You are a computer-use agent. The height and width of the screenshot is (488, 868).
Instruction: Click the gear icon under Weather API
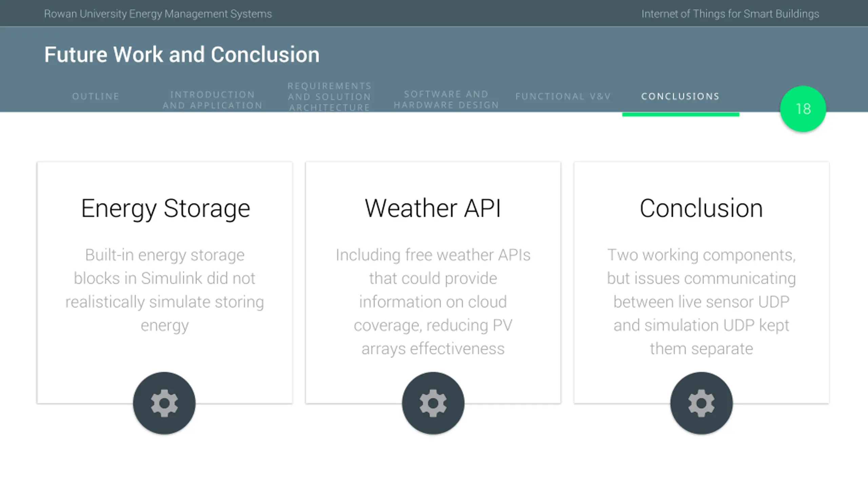[433, 403]
